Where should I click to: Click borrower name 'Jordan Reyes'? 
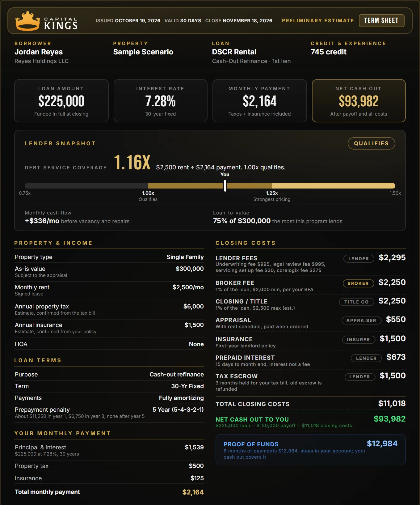point(39,52)
